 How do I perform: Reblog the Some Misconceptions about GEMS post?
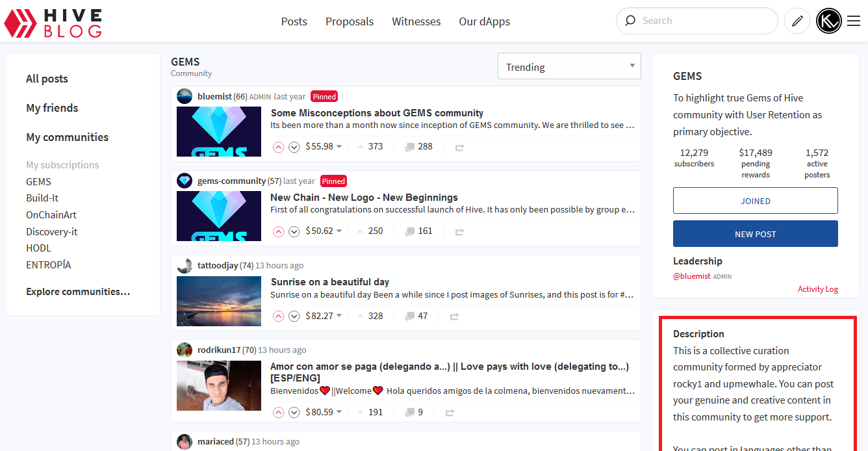(x=459, y=148)
